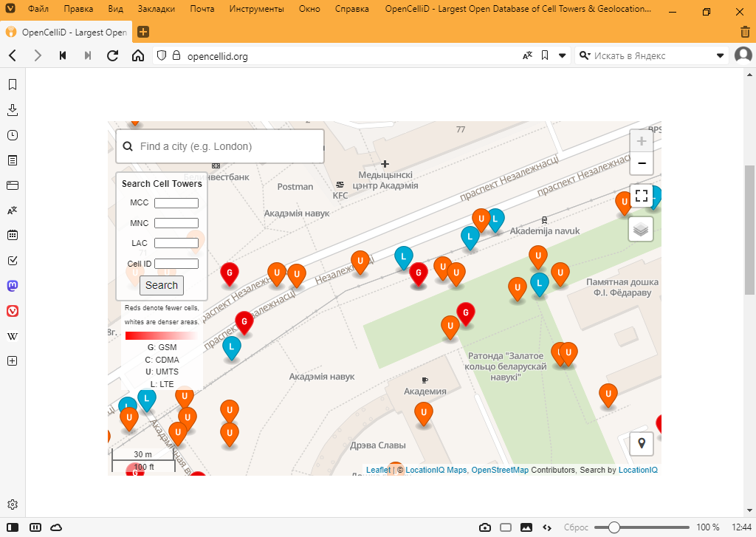Open the Mastodon panel in sidebar
This screenshot has height=537, width=756.
[x=13, y=285]
